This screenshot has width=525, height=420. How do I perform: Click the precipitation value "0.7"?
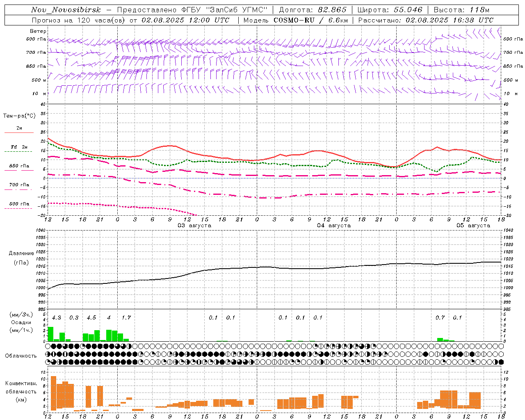point(440,317)
